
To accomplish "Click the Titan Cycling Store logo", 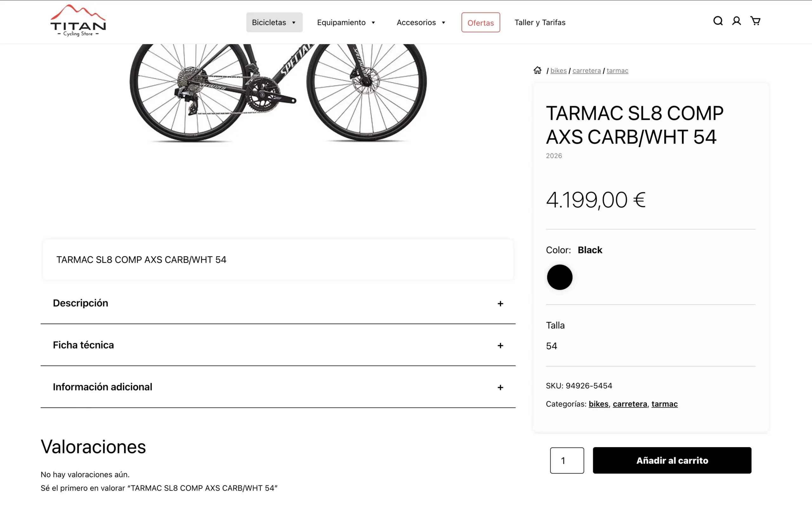I will click(x=78, y=21).
